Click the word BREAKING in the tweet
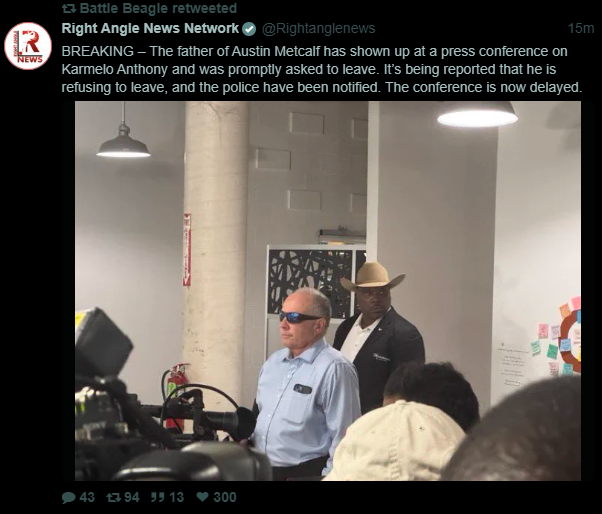The image size is (602, 514). click(x=98, y=51)
